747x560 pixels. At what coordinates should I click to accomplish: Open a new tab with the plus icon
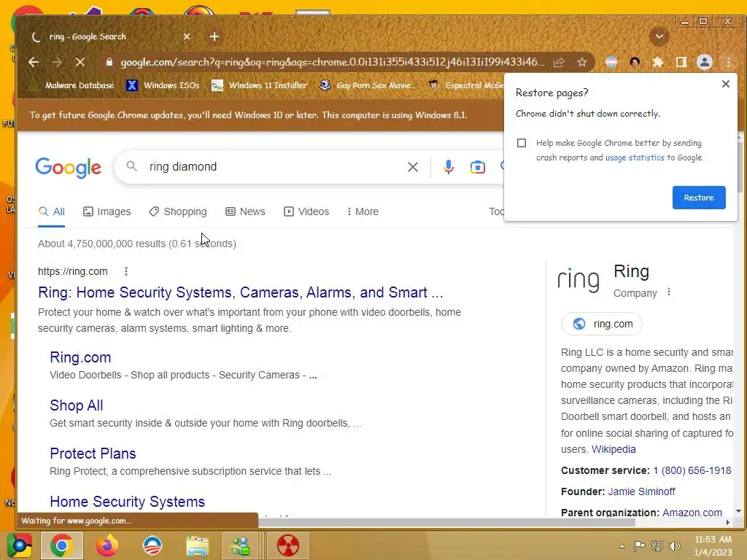coord(214,36)
